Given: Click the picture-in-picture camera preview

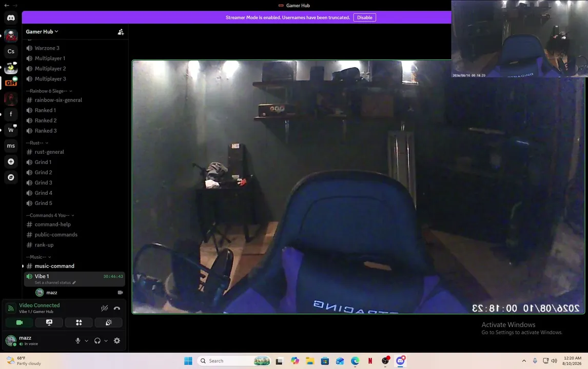Looking at the screenshot, I should pyautogui.click(x=519, y=38).
